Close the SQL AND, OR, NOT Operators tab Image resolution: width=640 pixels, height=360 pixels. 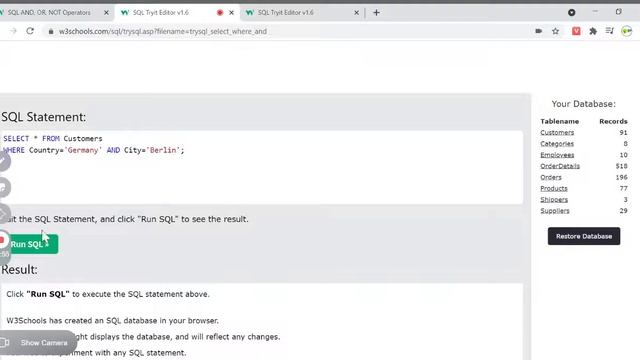[106, 13]
